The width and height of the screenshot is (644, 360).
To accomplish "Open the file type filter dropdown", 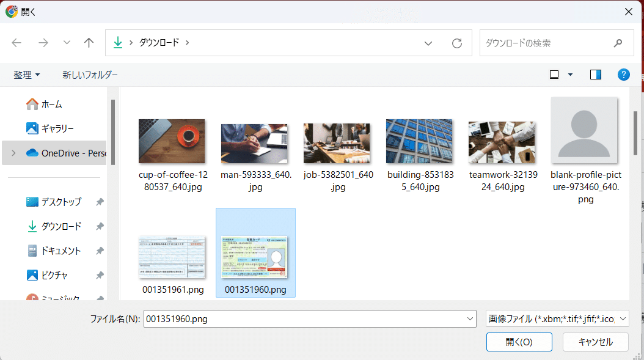I will point(556,318).
